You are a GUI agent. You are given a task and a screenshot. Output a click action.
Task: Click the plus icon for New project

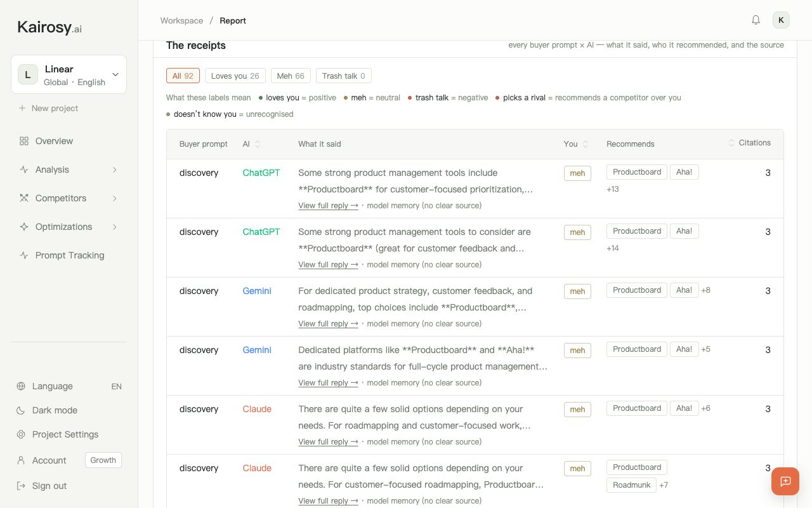(x=22, y=108)
